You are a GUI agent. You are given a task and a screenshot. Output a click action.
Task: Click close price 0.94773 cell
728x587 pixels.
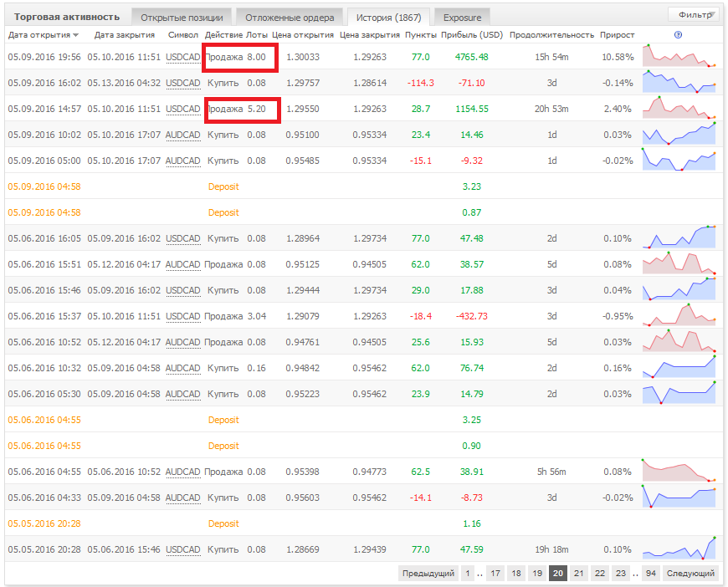pos(370,472)
